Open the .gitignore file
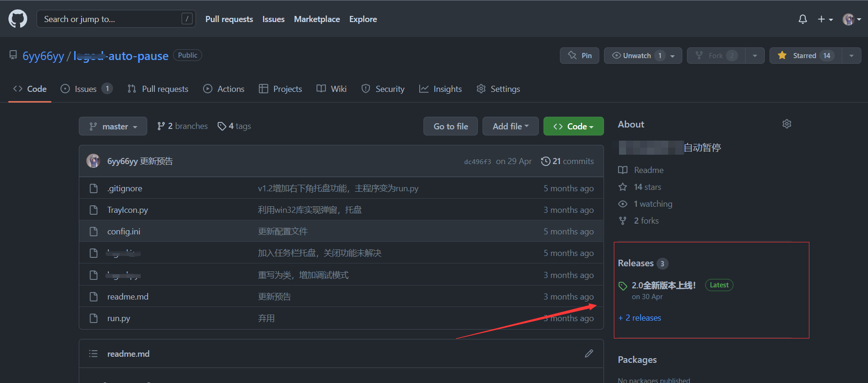 (125, 188)
